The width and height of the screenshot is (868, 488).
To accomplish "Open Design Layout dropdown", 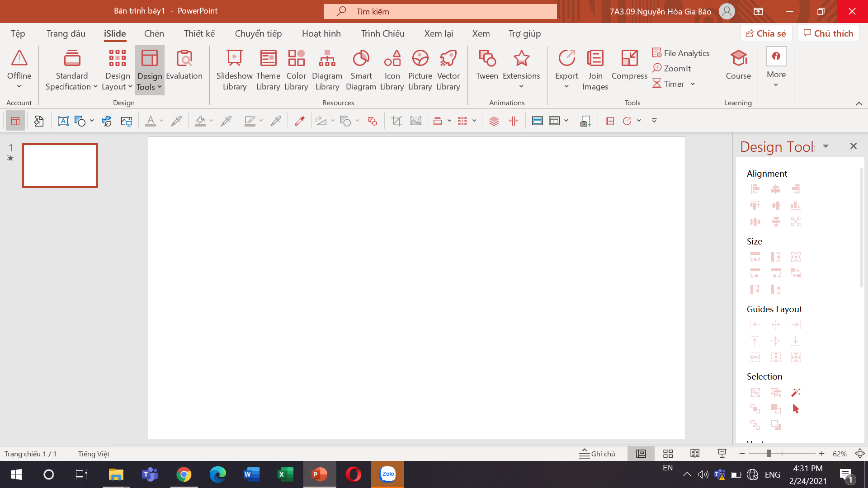I will 117,70.
